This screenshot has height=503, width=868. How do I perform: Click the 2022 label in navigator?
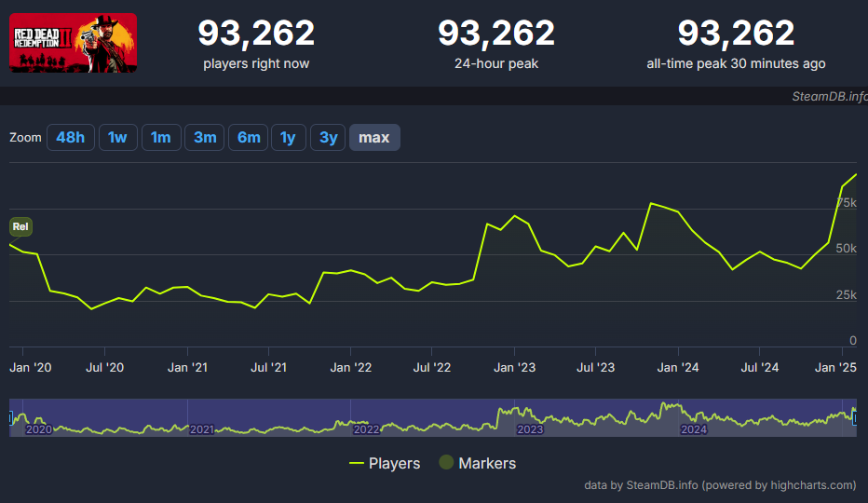click(x=366, y=429)
